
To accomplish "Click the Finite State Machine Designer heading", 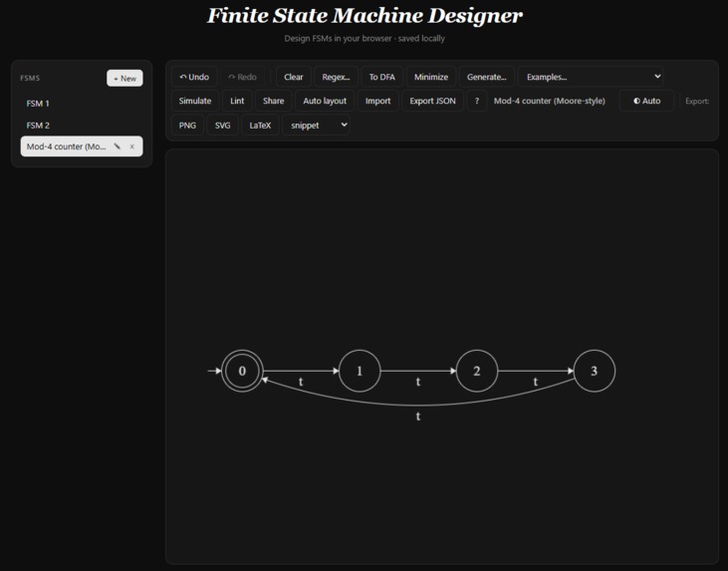I will [x=364, y=15].
